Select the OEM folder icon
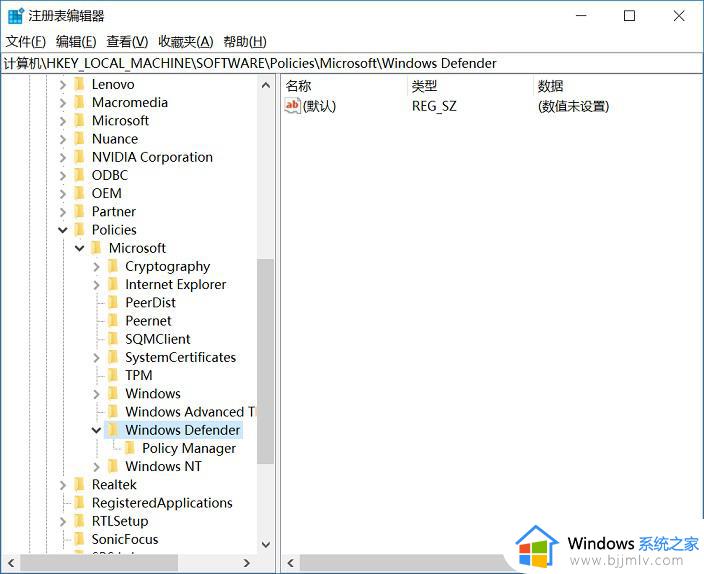This screenshot has height=574, width=704. 79,193
